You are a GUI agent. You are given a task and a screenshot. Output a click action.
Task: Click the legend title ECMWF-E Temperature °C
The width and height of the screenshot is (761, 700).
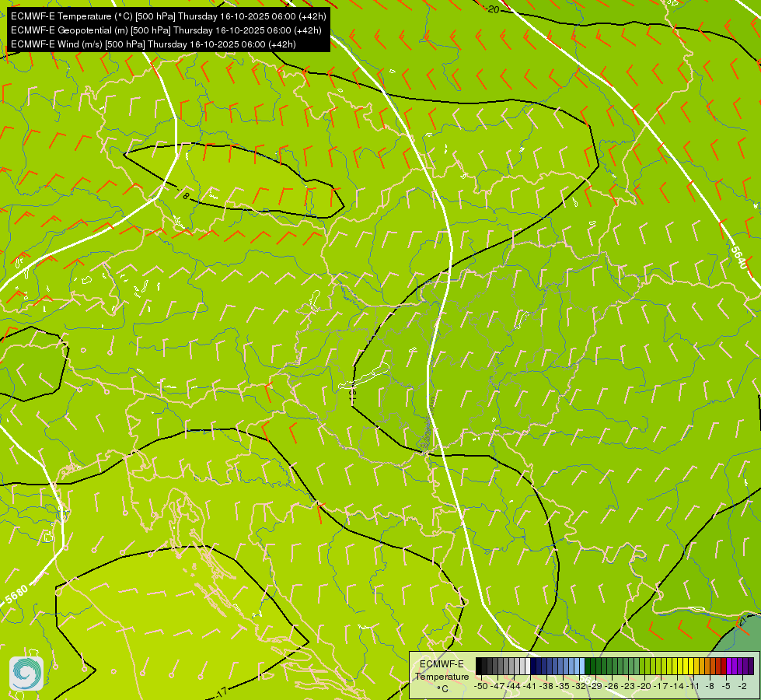(x=442, y=677)
